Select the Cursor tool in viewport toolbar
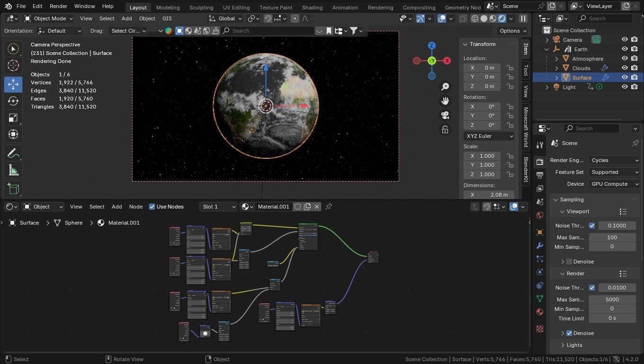 coord(13,65)
